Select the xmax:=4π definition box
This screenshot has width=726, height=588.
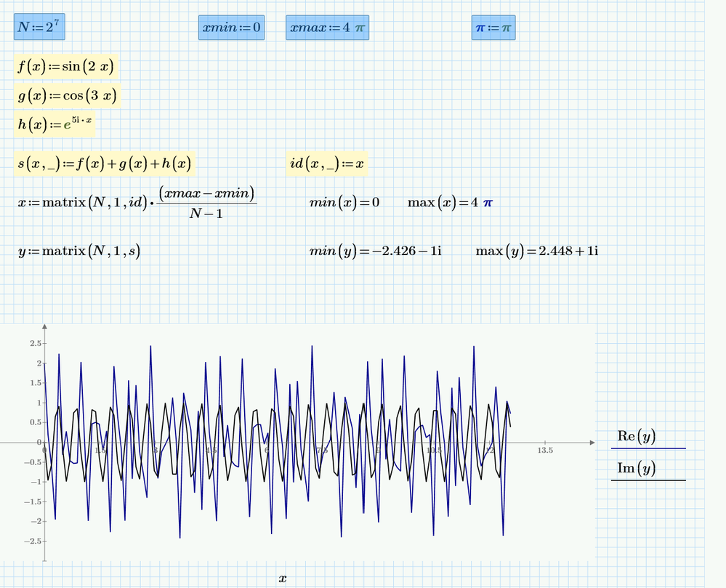(327, 28)
